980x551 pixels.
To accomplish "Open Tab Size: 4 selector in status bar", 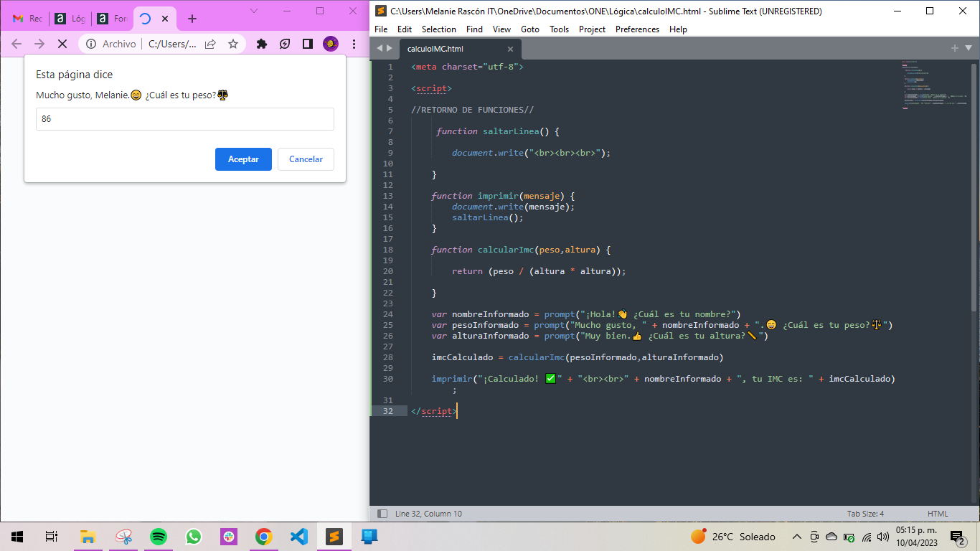I will tap(865, 514).
